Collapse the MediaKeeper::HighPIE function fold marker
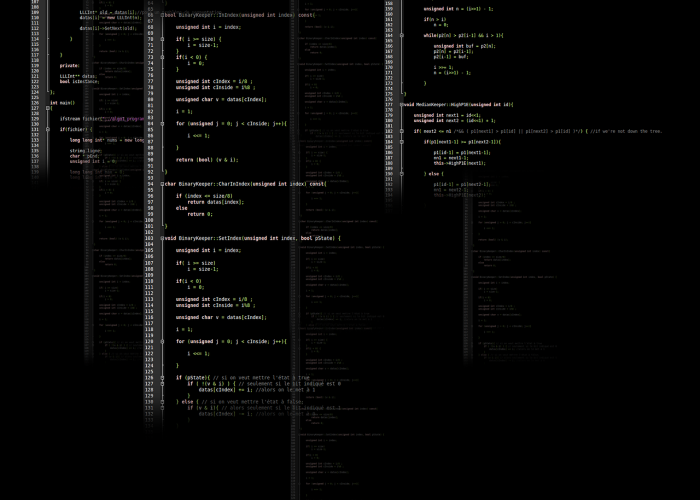This screenshot has height=500, width=700. point(400,104)
